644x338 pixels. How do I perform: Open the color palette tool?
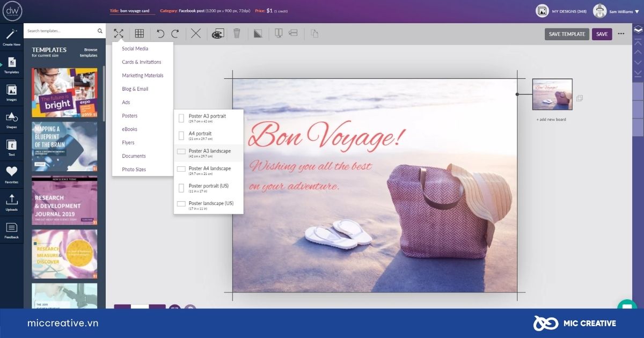point(217,33)
